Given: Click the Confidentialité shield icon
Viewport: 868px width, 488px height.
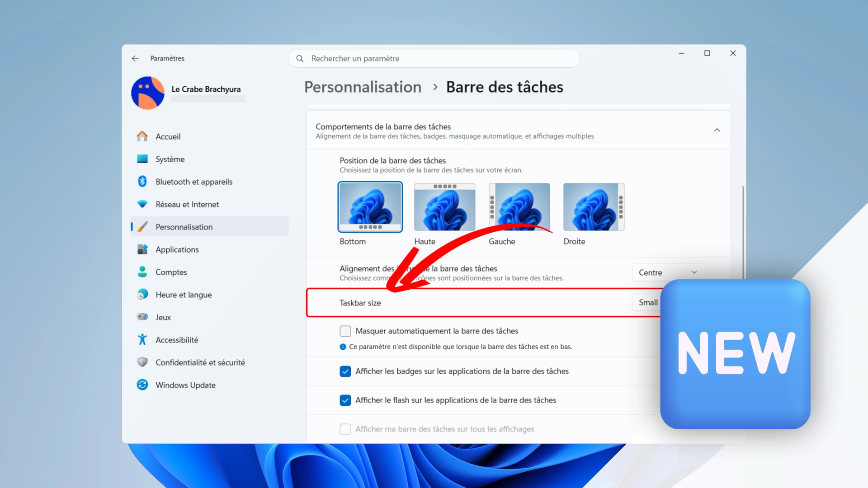Looking at the screenshot, I should pyautogui.click(x=142, y=362).
